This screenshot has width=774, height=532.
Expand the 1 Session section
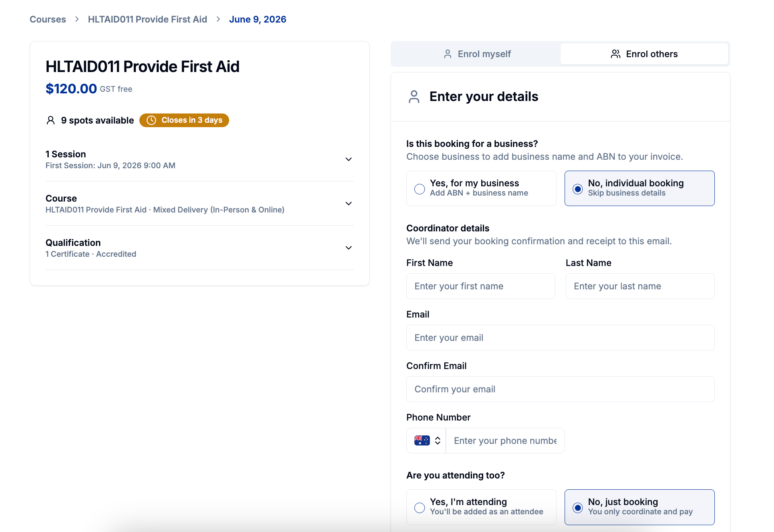(x=200, y=159)
